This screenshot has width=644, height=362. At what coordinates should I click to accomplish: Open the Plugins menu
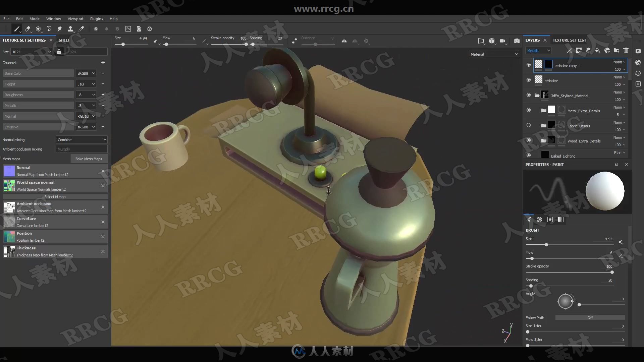pyautogui.click(x=96, y=18)
